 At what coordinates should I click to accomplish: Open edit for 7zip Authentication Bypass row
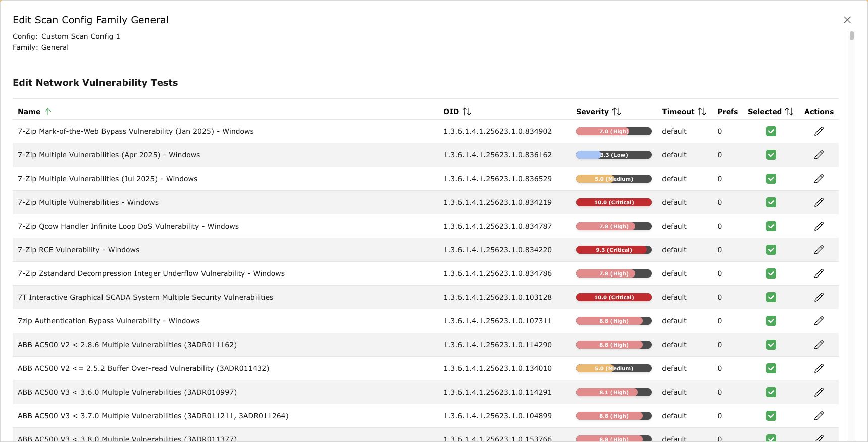tap(819, 321)
